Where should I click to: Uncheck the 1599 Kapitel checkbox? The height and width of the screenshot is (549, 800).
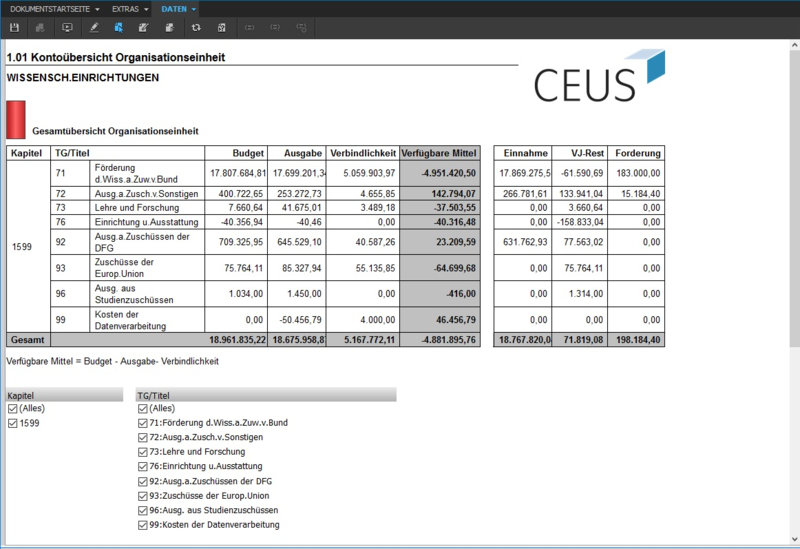pos(12,423)
